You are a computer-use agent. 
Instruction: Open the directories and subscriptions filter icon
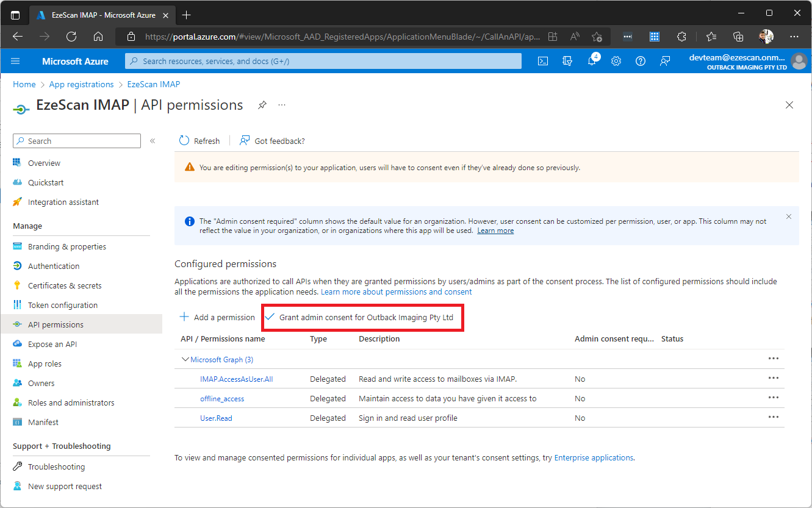pos(567,61)
